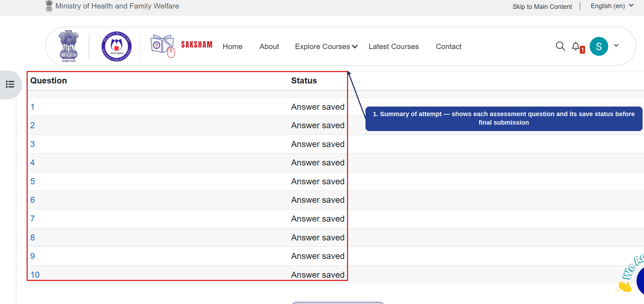Open question 4 link
Viewport: 644px width, 304px height.
(x=32, y=163)
